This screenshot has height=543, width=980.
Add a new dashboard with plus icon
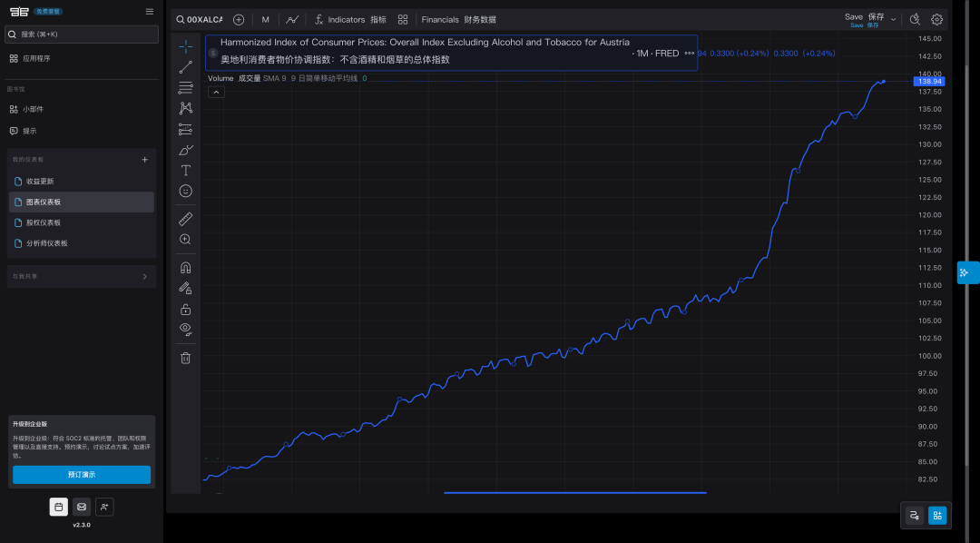click(x=145, y=160)
